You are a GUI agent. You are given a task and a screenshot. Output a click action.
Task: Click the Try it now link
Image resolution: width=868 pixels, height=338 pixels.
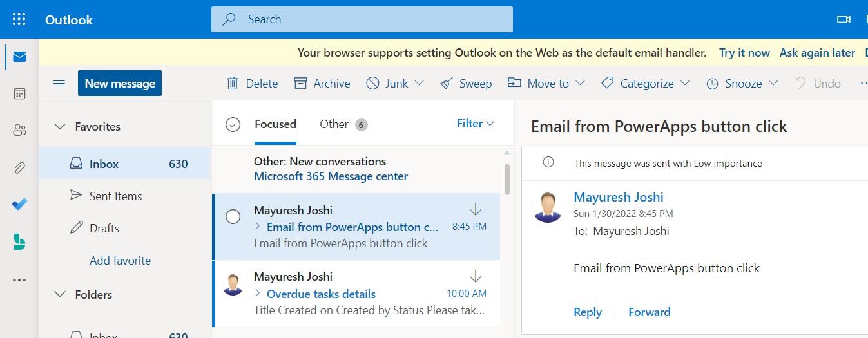(x=744, y=53)
